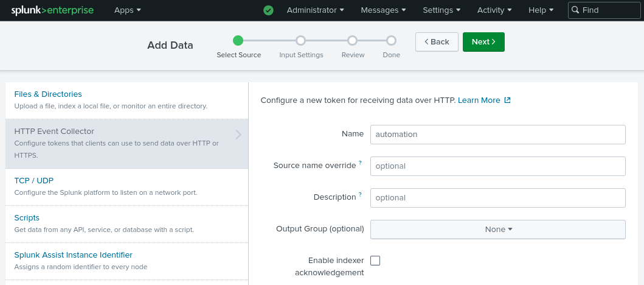Click the Name input field
The image size is (644, 285).
click(497, 135)
